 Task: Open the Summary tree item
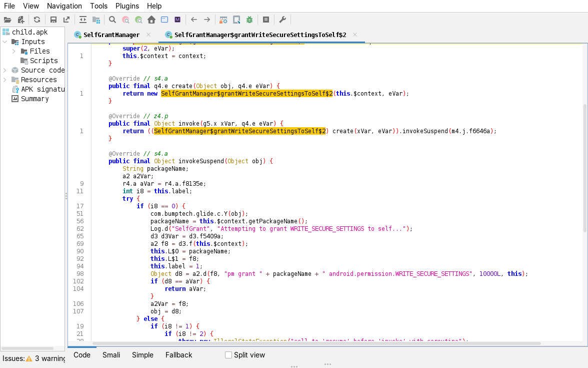(35, 99)
